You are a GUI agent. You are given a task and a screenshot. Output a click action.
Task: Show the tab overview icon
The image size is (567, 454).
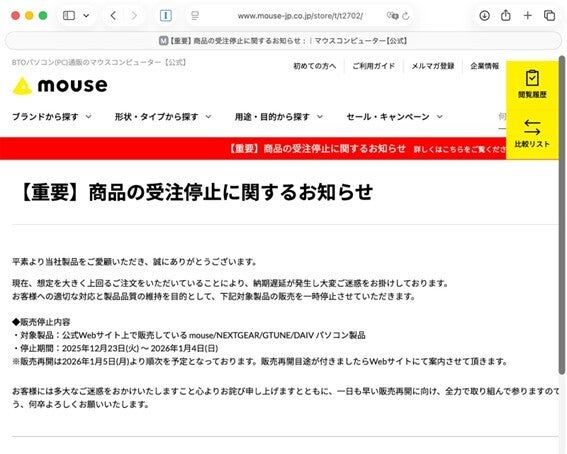point(549,16)
